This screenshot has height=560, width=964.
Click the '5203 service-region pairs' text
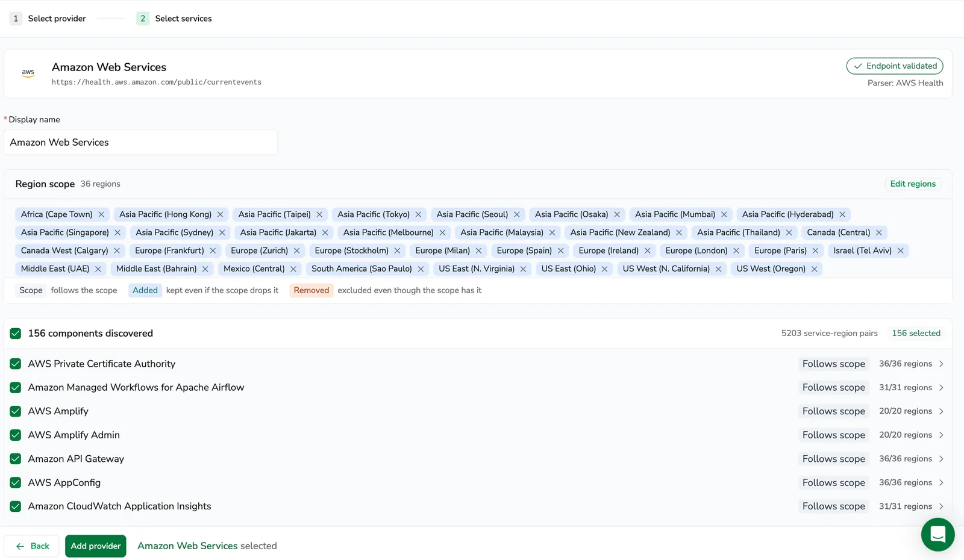[x=830, y=333]
